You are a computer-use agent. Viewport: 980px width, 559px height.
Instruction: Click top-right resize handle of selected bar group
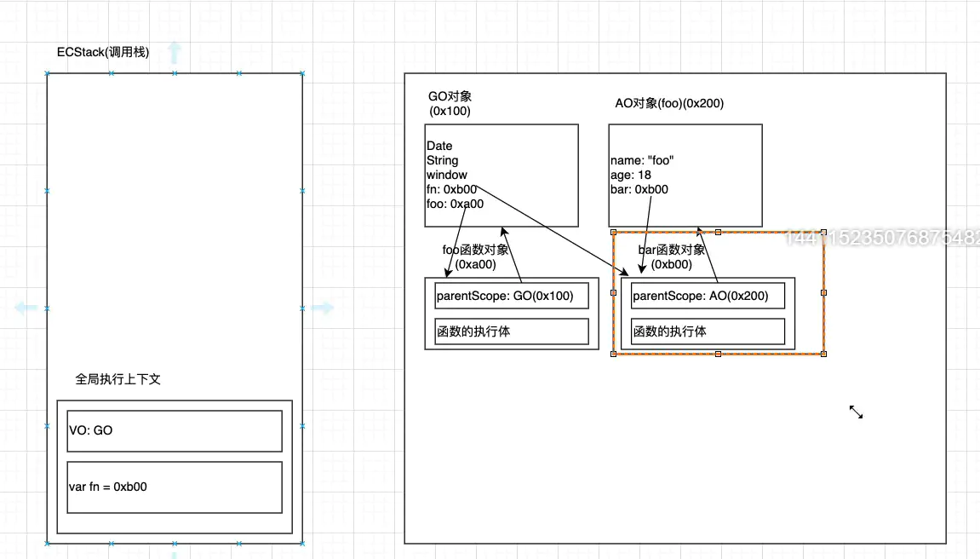[823, 232]
